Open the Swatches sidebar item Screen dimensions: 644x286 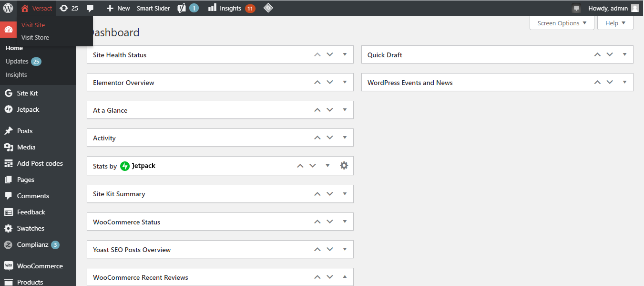click(31, 228)
